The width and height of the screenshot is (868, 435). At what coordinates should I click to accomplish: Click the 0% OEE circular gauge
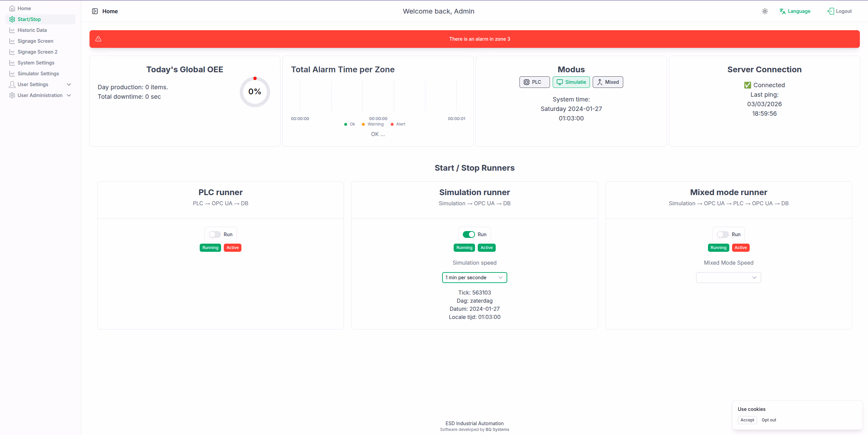(255, 92)
